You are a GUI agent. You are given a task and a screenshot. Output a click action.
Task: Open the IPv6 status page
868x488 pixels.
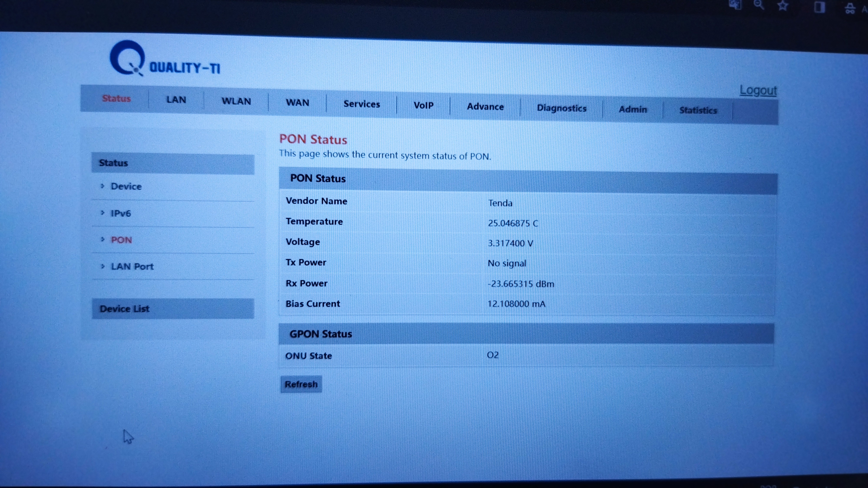pos(121,213)
